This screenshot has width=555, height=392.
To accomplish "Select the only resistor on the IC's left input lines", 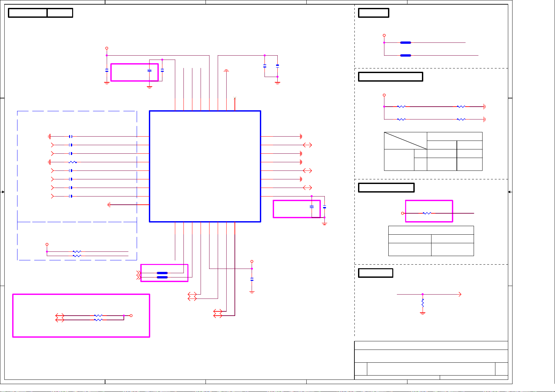I will pos(73,162).
